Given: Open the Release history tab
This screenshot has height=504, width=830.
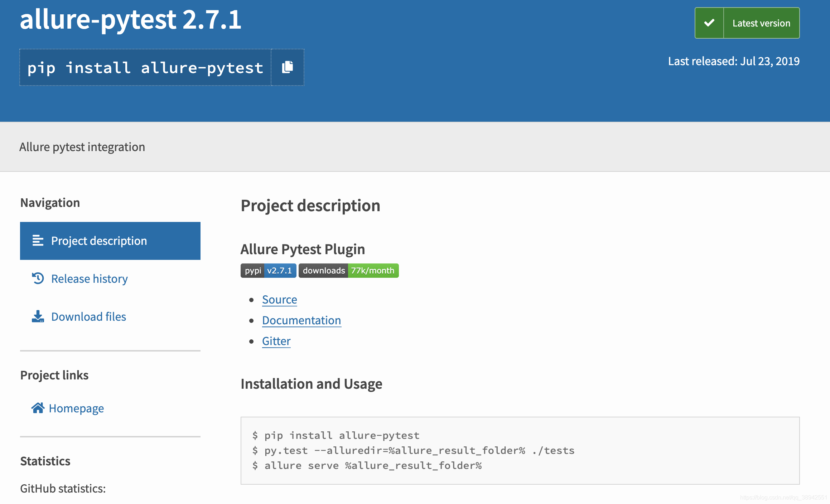Looking at the screenshot, I should (110, 279).
